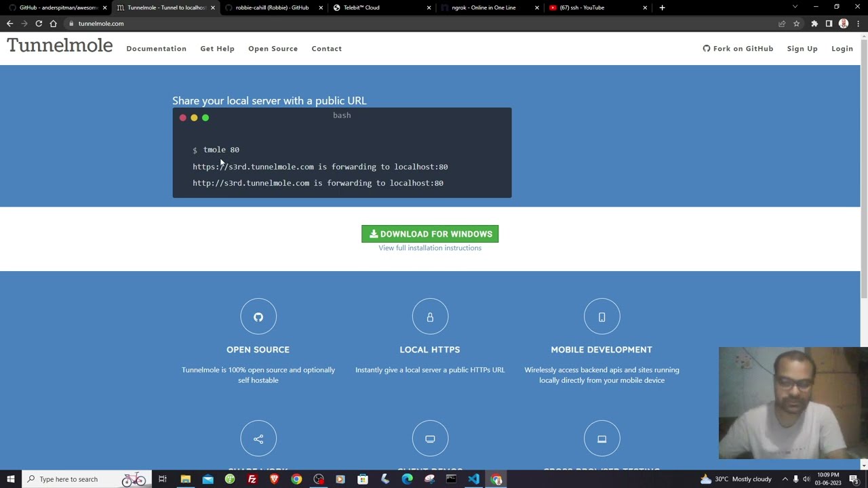Open Task View on the taskbar
868x488 pixels.
coord(163,479)
